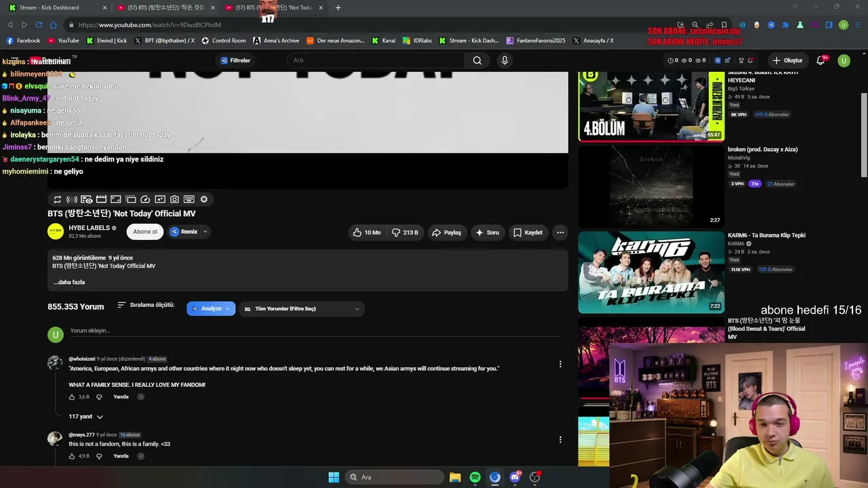
Task: Open File Explorer from the taskbar
Action: (x=455, y=477)
